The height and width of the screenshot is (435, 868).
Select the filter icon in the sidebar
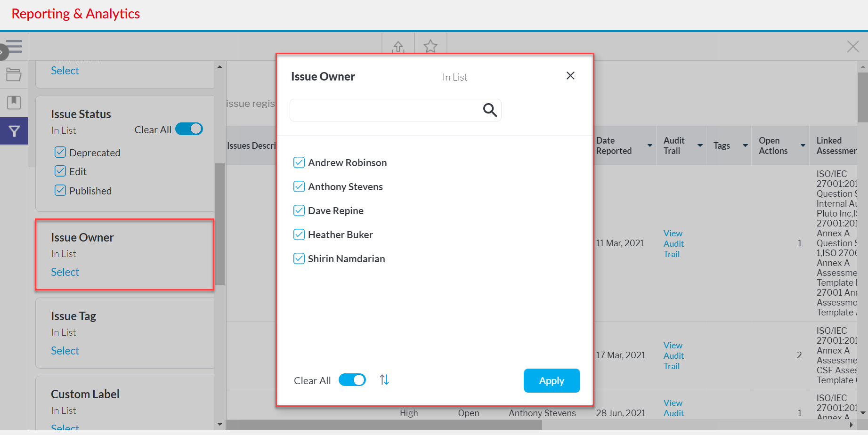pyautogui.click(x=14, y=131)
